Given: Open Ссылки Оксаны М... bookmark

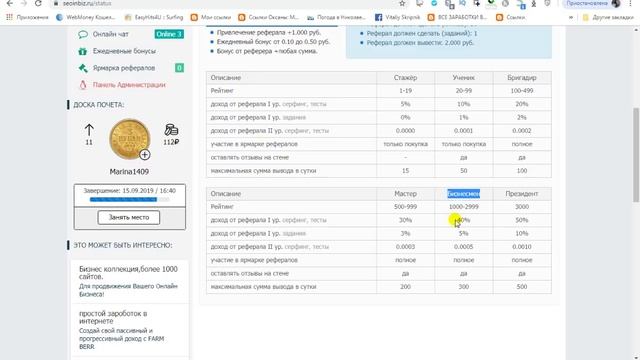Looking at the screenshot, I should (269, 17).
